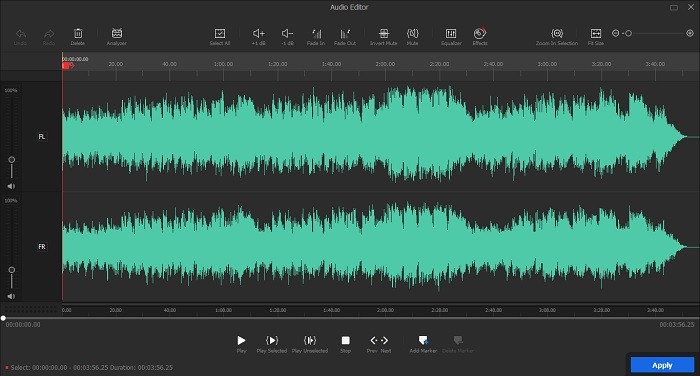
Task: Click the 3:00.00 mark on top ruler
Action: [x=547, y=64]
